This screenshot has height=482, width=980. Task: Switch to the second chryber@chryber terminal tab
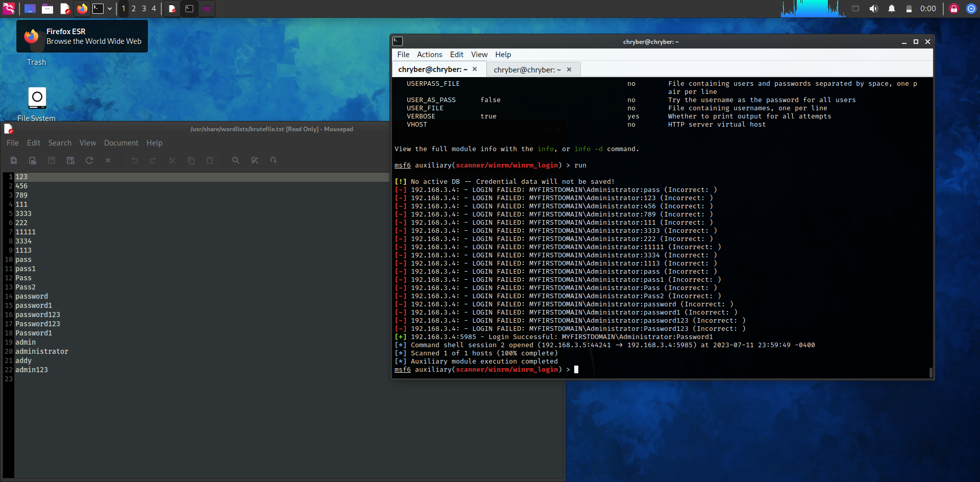click(x=526, y=69)
